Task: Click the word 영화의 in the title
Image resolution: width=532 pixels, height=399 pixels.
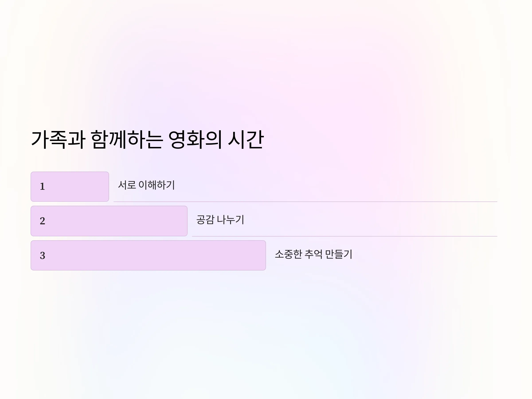Action: (195, 139)
